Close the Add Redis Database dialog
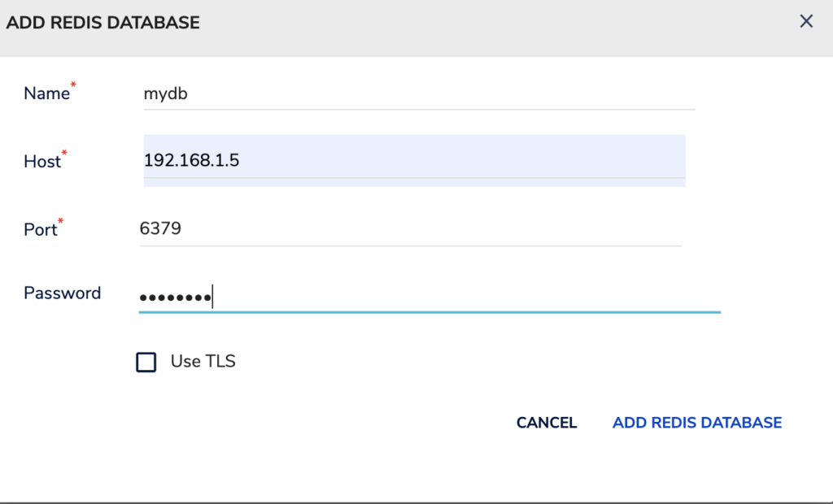Image resolution: width=833 pixels, height=504 pixels. point(806,21)
